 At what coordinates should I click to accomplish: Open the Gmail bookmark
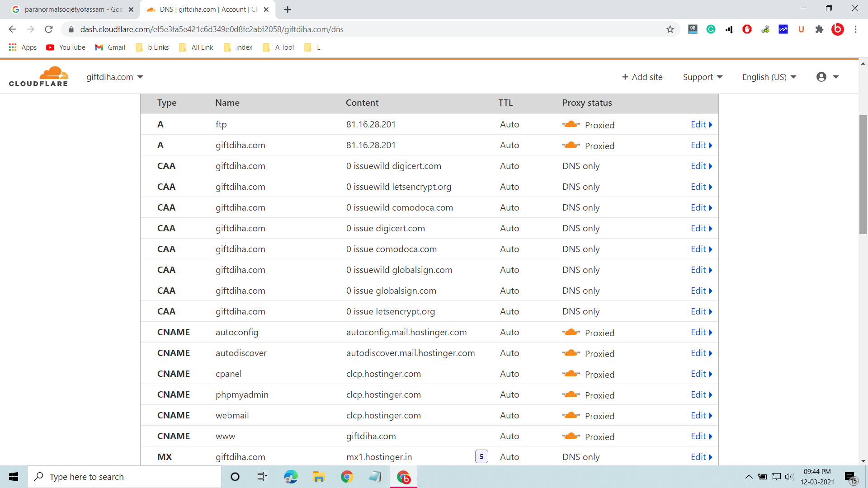(x=110, y=47)
